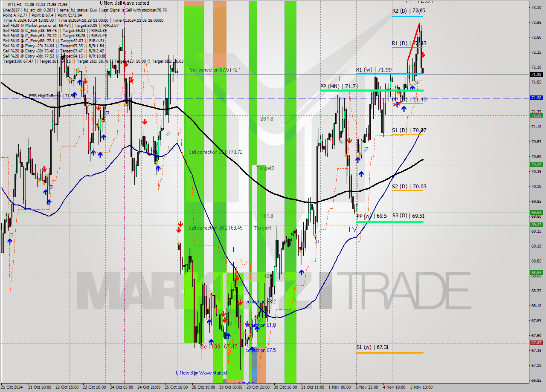546x392 pixels.
Task: Select the '5 Nov 13:00' time axis label
Action: [421, 387]
